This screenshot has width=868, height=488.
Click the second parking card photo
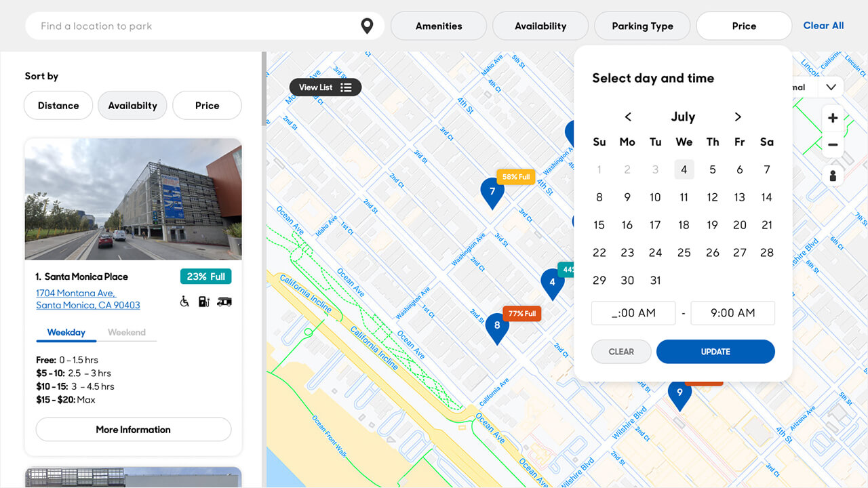pos(134,477)
